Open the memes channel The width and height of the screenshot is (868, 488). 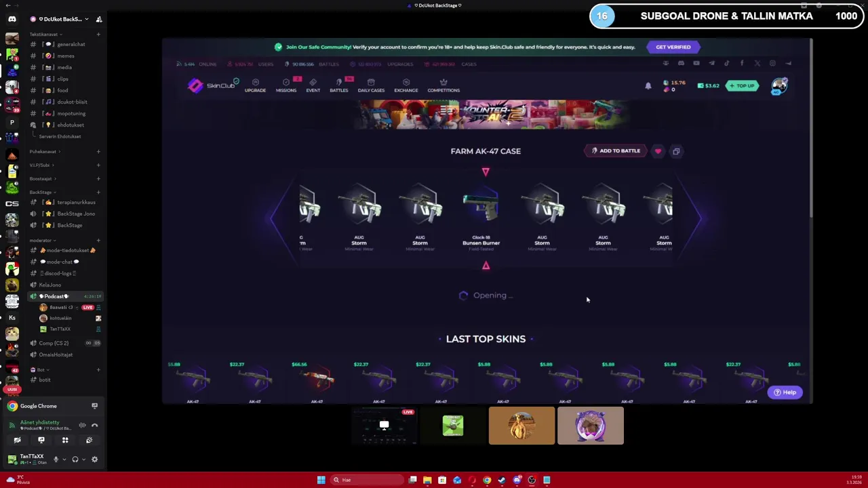tap(64, 56)
